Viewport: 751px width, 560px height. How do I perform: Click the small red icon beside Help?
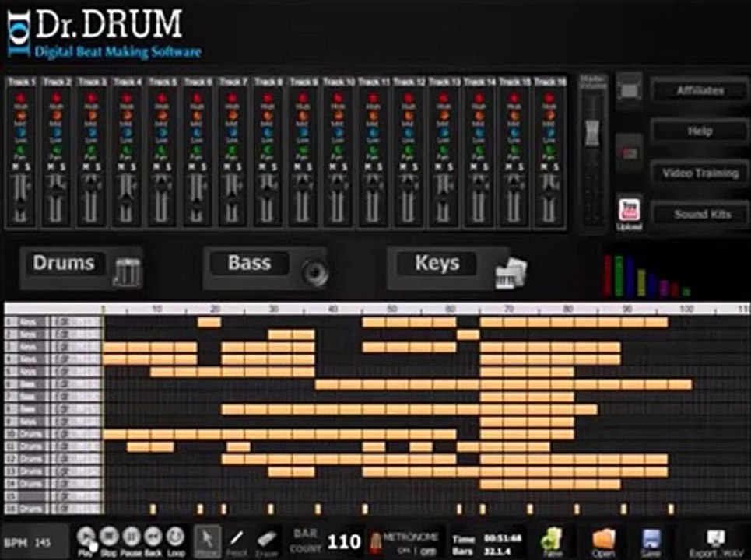[630, 153]
